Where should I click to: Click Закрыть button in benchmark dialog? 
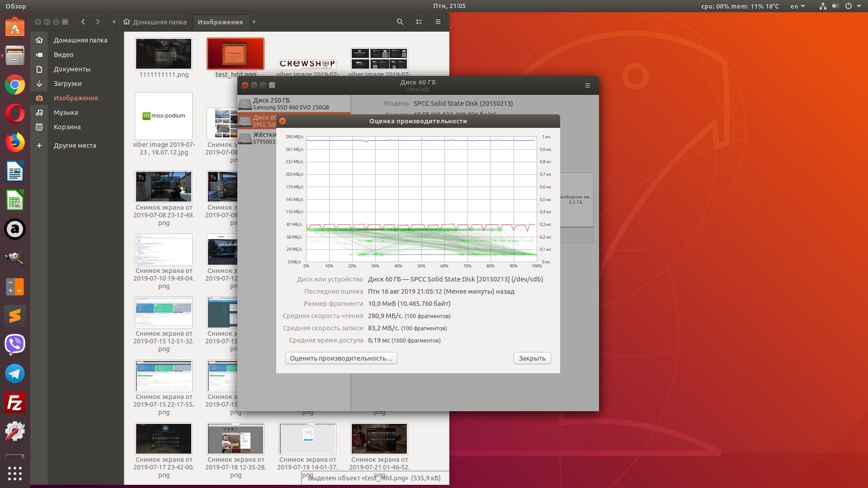point(532,358)
